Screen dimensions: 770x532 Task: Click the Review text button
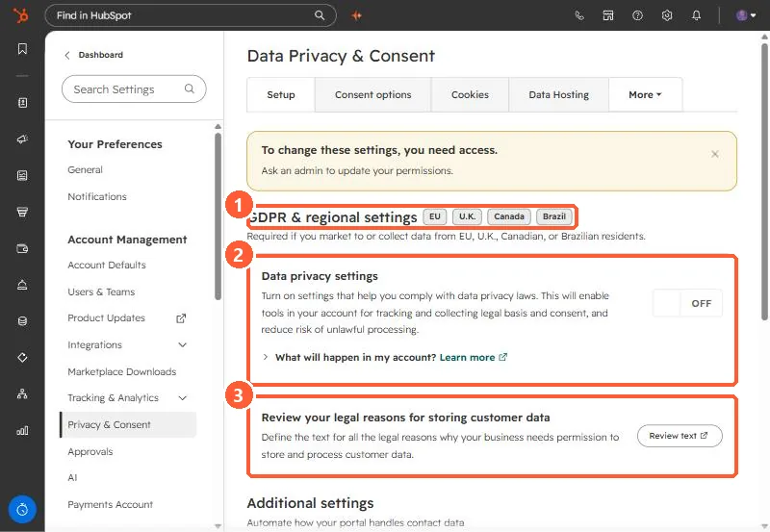click(x=680, y=436)
